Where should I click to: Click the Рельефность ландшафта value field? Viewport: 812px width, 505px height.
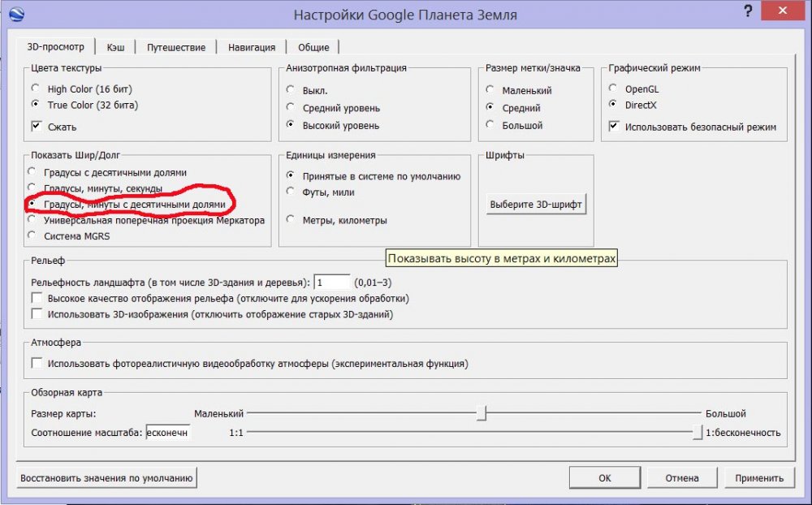pyautogui.click(x=332, y=283)
